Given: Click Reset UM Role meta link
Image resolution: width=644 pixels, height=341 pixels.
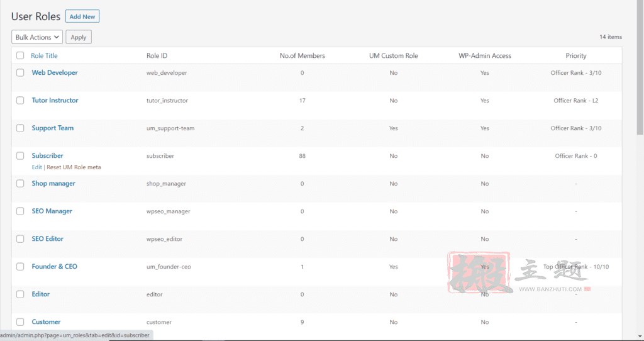Looking at the screenshot, I should [74, 167].
